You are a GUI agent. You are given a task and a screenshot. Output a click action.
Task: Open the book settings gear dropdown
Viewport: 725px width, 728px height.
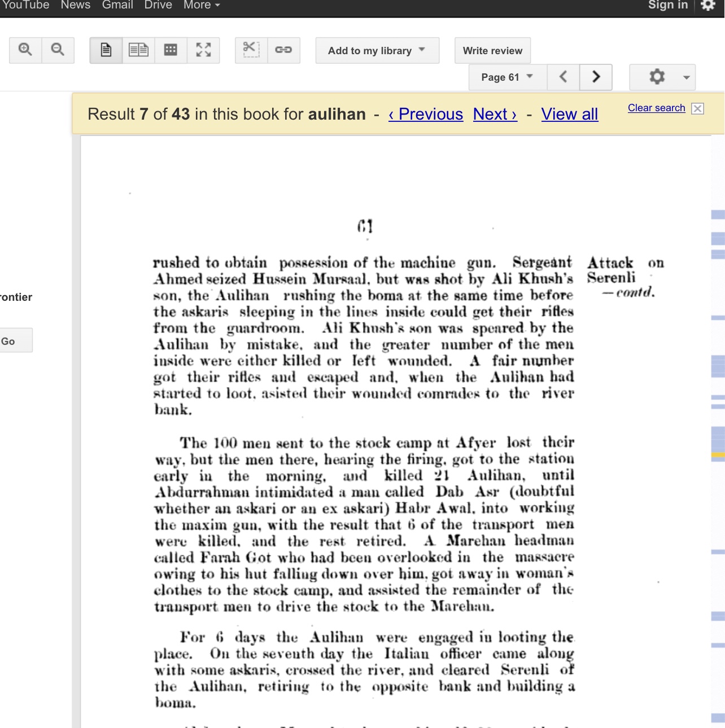(662, 77)
